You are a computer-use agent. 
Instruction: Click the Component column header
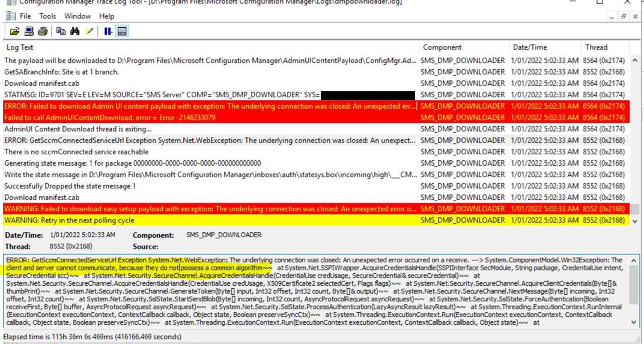coord(464,47)
